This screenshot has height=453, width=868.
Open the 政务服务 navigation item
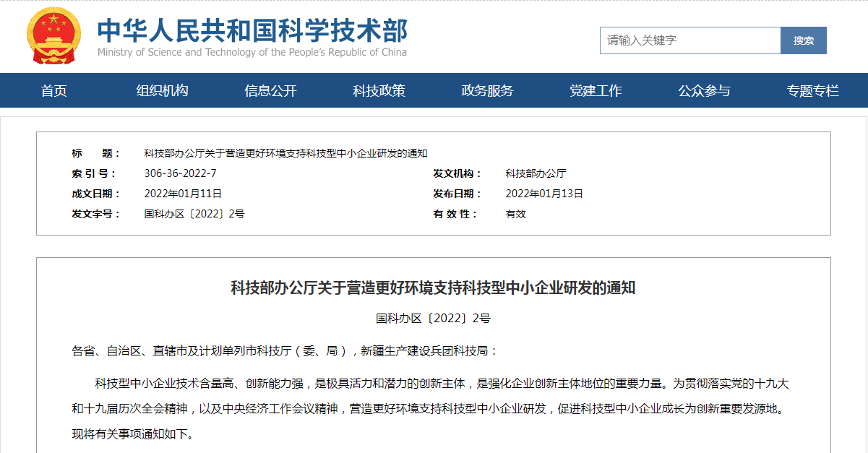tap(488, 91)
